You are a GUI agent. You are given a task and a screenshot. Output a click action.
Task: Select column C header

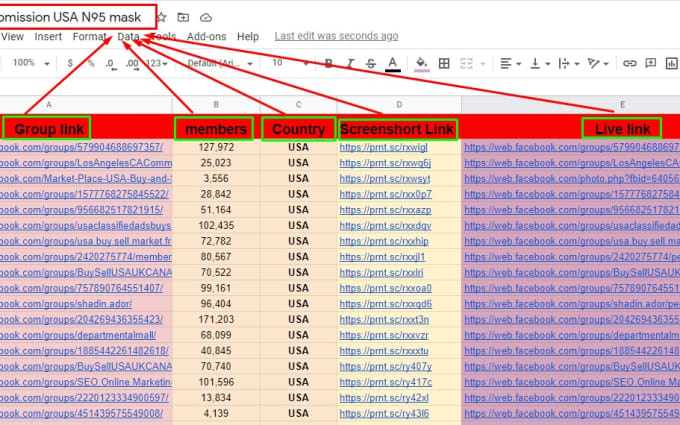[x=298, y=105]
